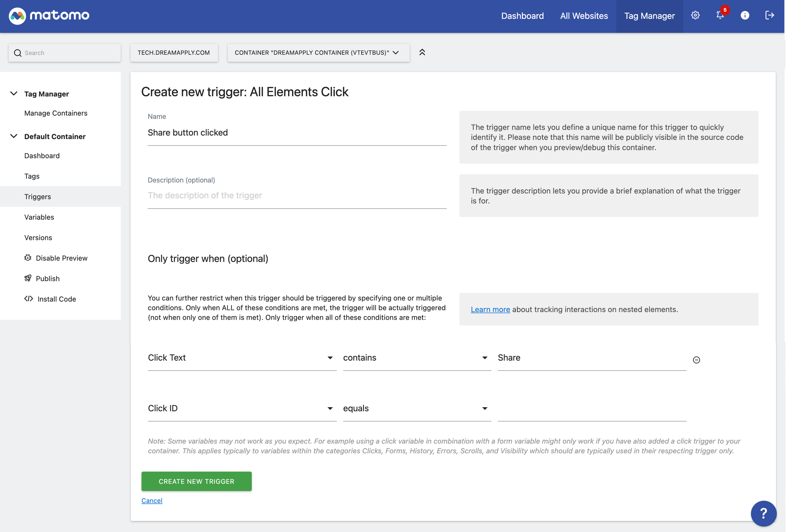Open the 'contains' comparison dropdown
The width and height of the screenshot is (786, 532).
pos(417,358)
